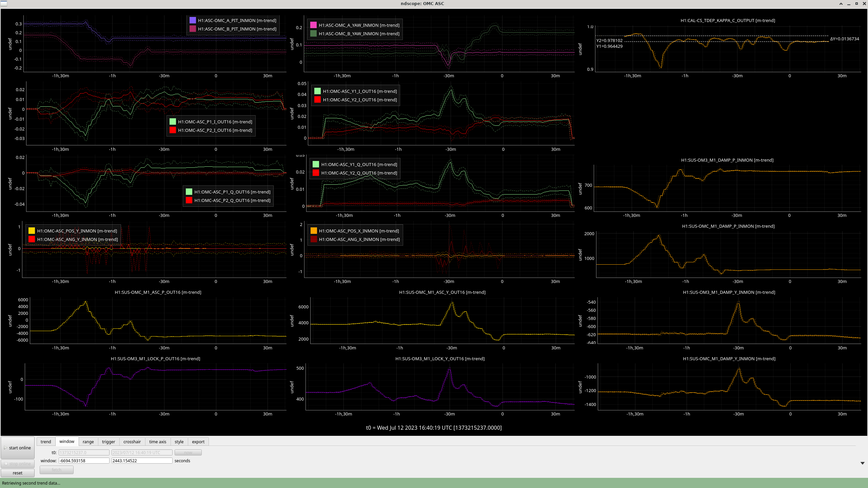Screen dimensions: 868x488
Task: Click the OMC-ASC_ANG_X_INMON dark red swatch
Action: [314, 239]
